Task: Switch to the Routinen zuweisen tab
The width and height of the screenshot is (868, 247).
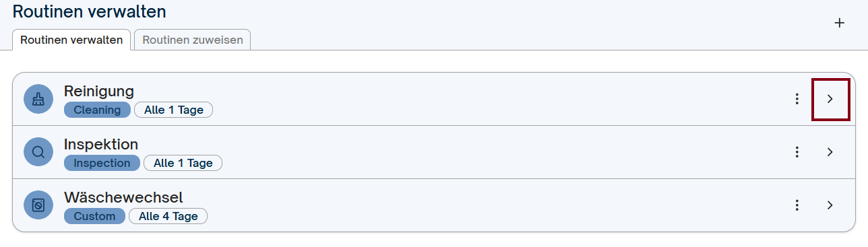Action: tap(193, 40)
